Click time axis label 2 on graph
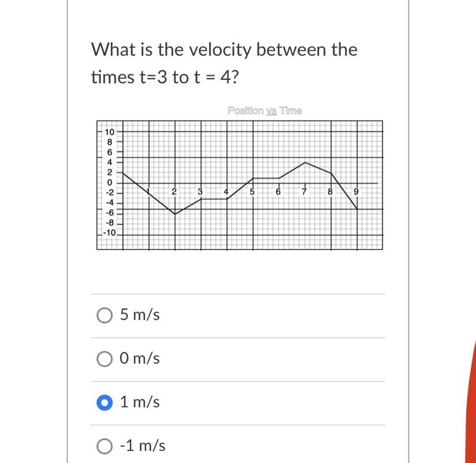Screen dimensions: 476x463 pyautogui.click(x=174, y=192)
